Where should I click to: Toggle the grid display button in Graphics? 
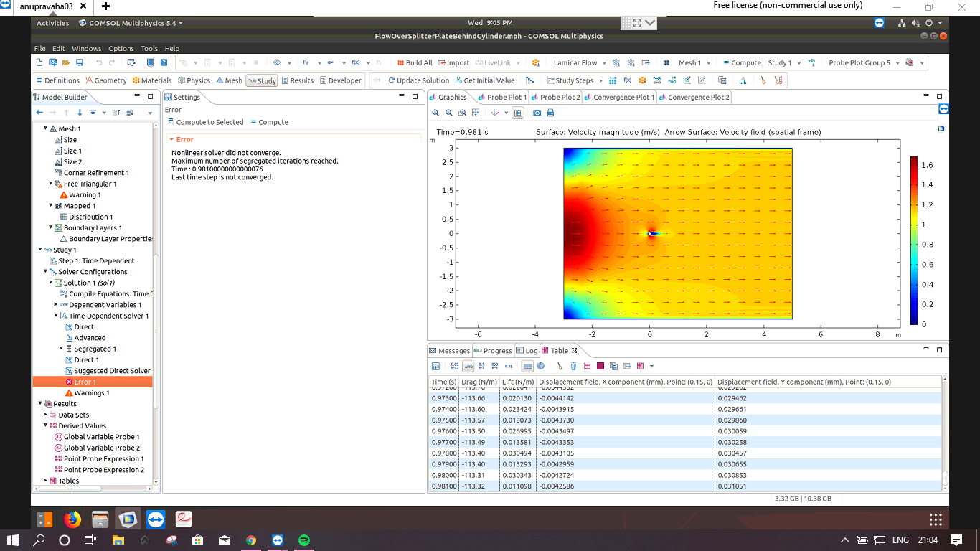pyautogui.click(x=518, y=113)
